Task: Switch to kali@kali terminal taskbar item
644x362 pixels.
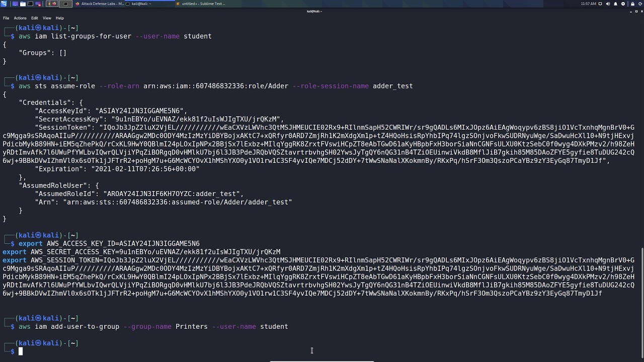Action: coord(150,4)
